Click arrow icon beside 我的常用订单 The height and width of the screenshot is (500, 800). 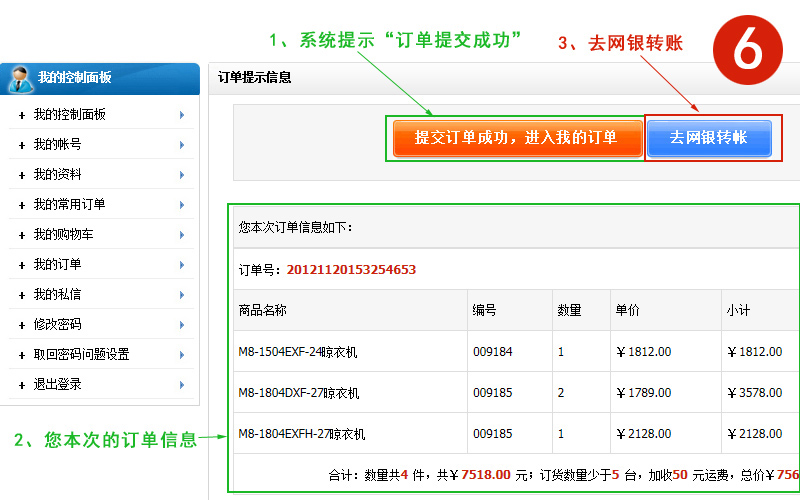tap(182, 205)
